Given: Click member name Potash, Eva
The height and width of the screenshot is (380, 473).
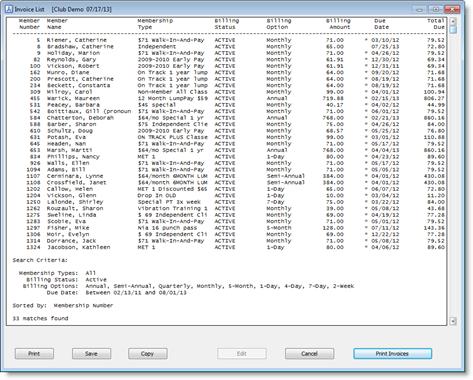Looking at the screenshot, I should [x=66, y=137].
